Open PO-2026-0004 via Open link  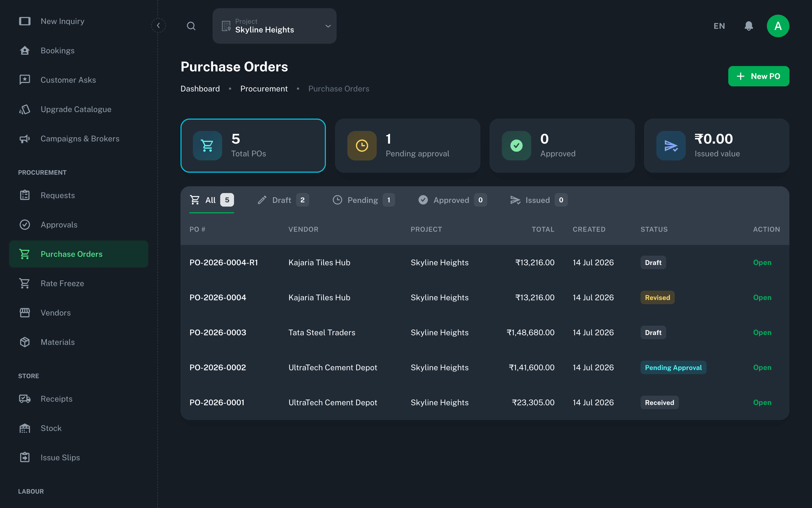tap(762, 297)
